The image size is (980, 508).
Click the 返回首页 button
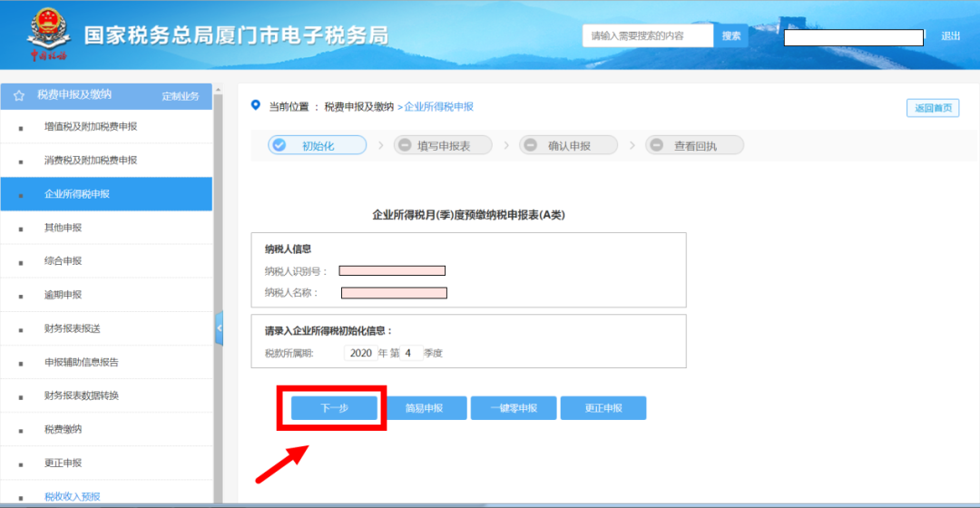pos(933,108)
